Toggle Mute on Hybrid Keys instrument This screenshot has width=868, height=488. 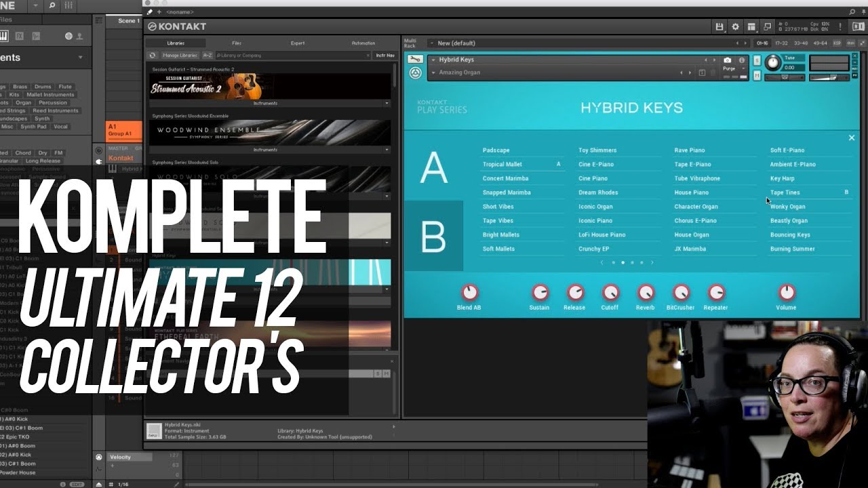[x=757, y=75]
